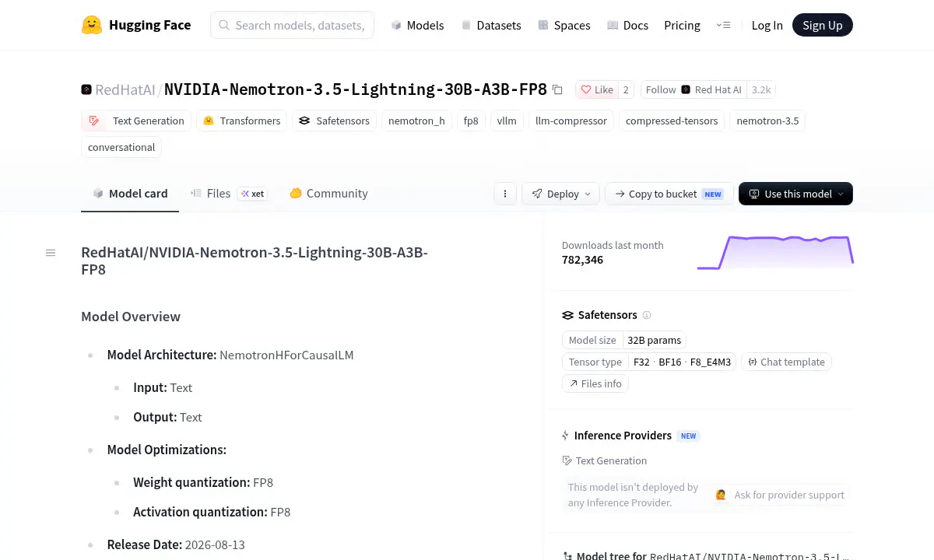
Task: Click the nemotron_h tag
Action: coord(416,121)
